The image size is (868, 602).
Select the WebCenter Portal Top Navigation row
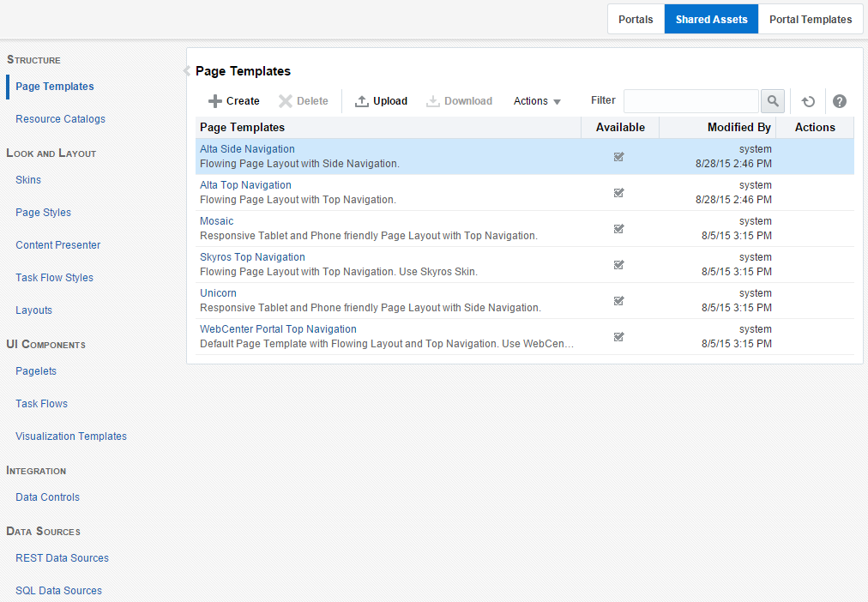point(524,336)
